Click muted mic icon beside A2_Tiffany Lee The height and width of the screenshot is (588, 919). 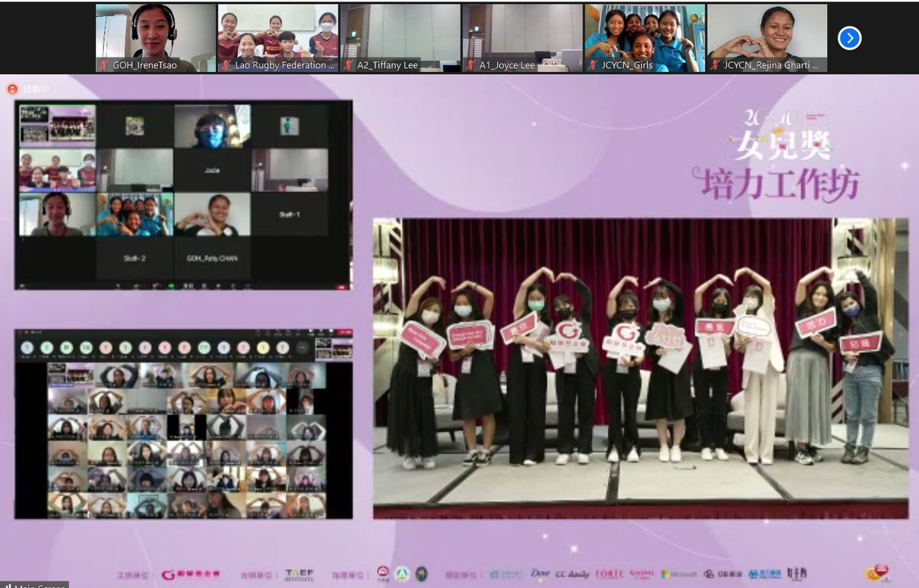(348, 65)
